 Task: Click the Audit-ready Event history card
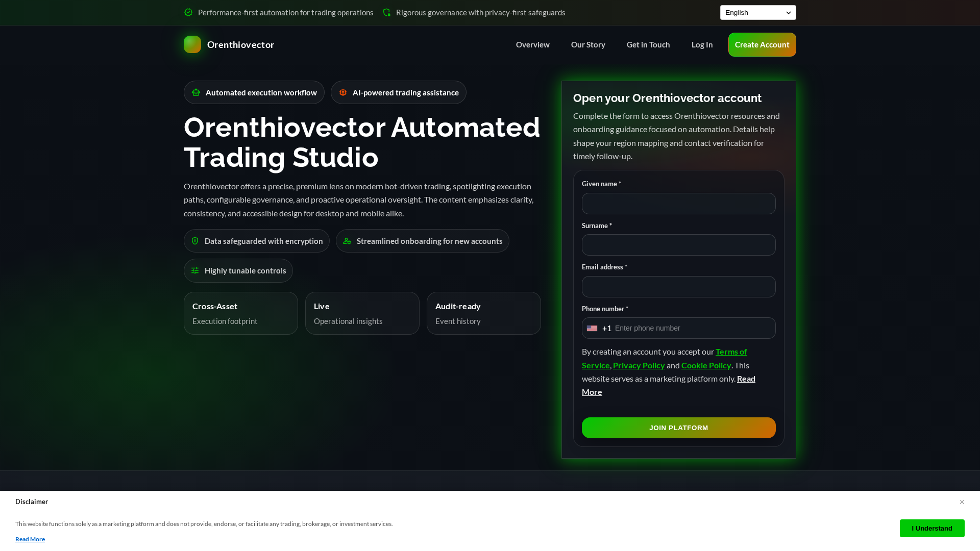tap(484, 313)
